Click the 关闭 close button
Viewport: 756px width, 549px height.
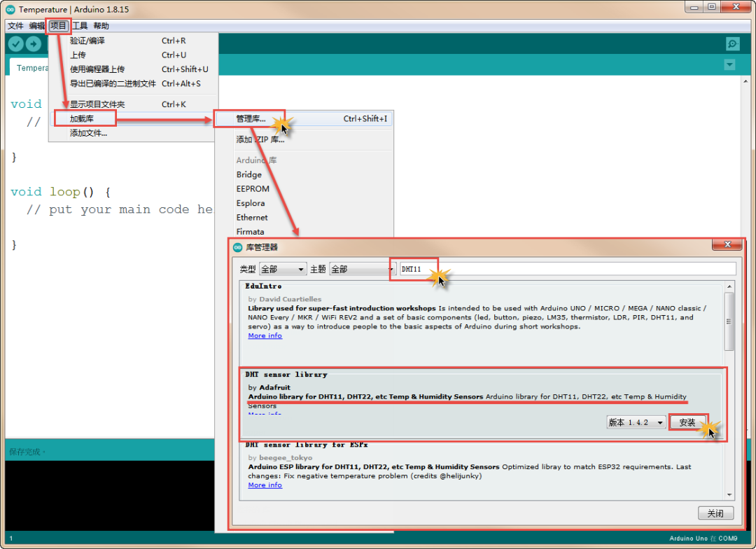point(715,513)
